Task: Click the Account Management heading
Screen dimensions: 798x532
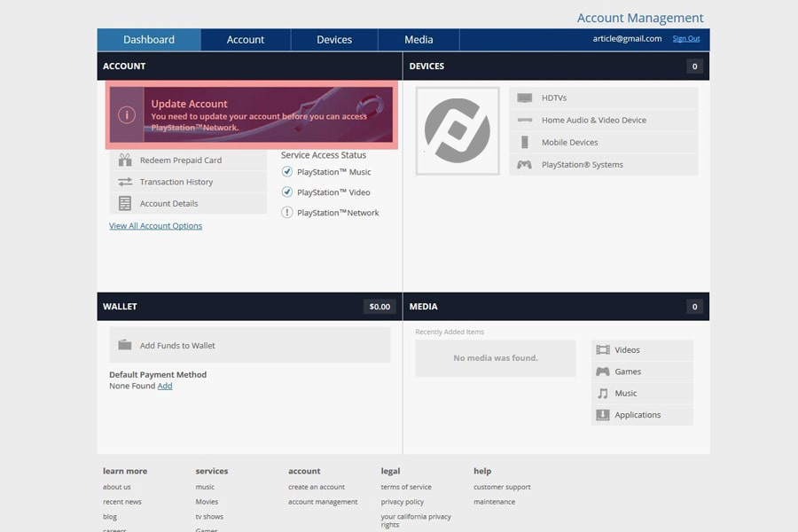Action: click(640, 18)
